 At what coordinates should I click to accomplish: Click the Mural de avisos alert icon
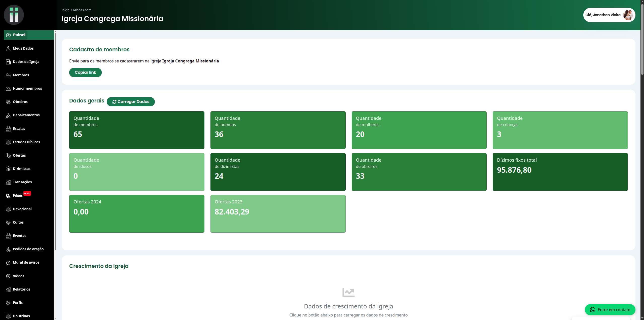(x=8, y=262)
